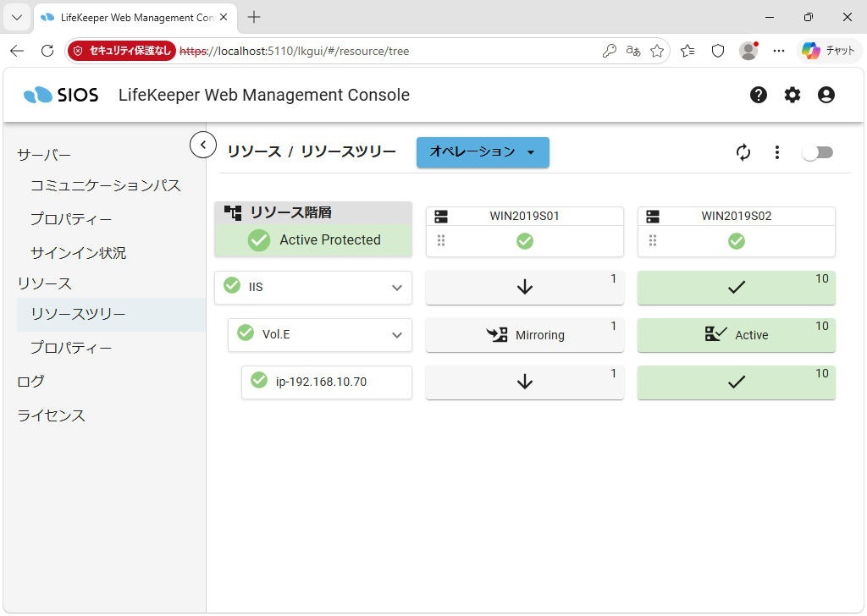Open the favorites list icon
The image size is (867, 616).
pyautogui.click(x=688, y=51)
